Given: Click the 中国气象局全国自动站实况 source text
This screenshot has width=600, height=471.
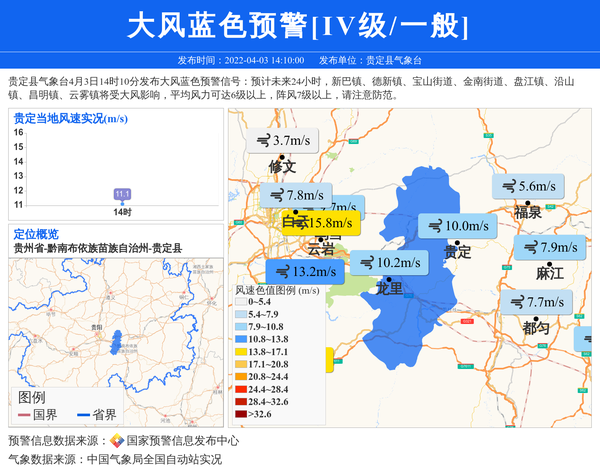Looking at the screenshot, I should pos(153,459).
